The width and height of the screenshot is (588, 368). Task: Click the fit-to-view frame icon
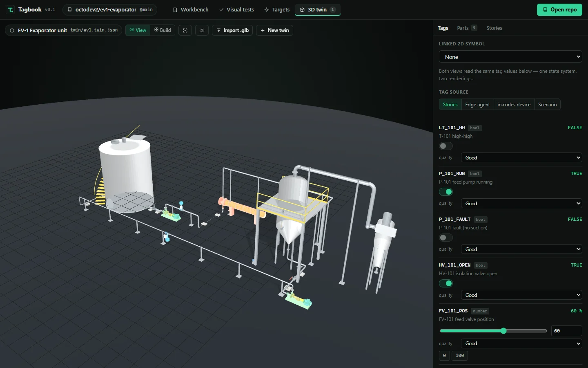point(185,30)
